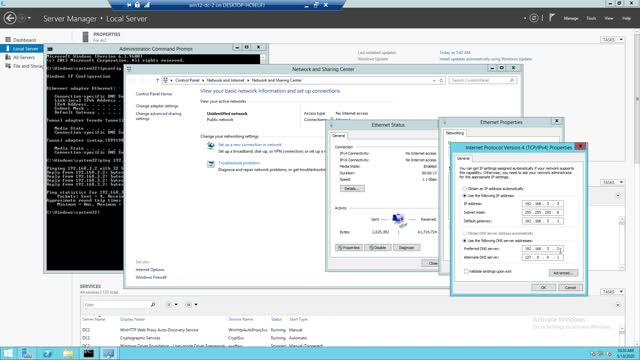Screen dimensions: 640x360
Task: Open the Help menu
Action: [x=626, y=18]
